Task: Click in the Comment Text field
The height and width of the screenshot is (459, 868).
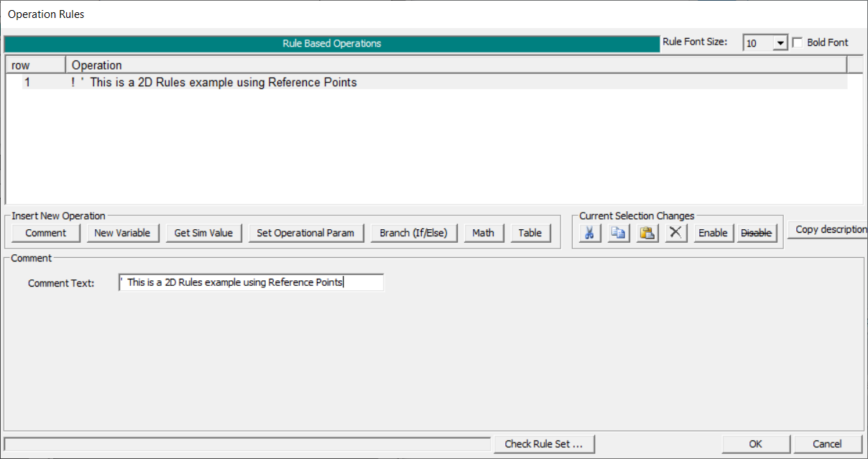Action: (x=251, y=283)
